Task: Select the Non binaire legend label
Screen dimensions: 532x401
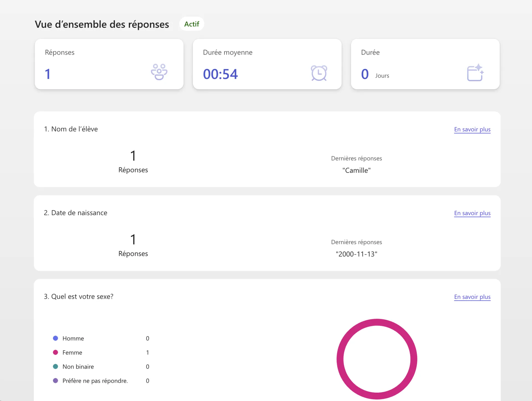Action: point(78,367)
